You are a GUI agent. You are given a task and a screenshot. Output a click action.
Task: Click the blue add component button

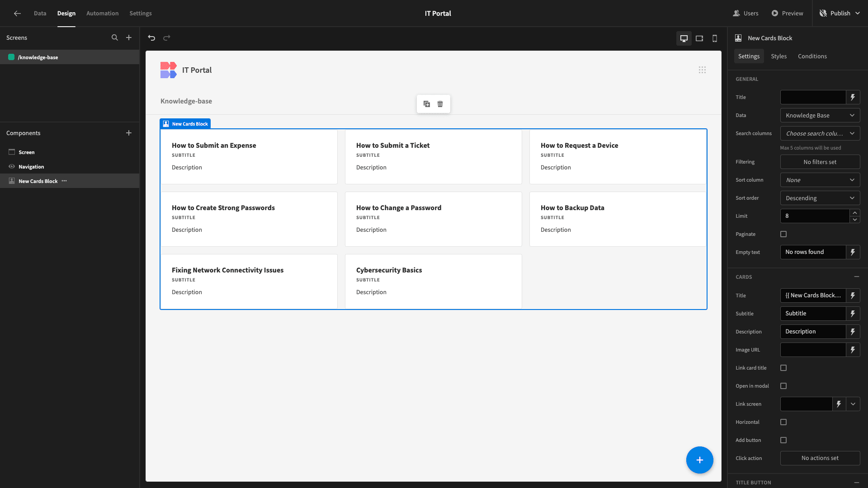[x=699, y=460]
